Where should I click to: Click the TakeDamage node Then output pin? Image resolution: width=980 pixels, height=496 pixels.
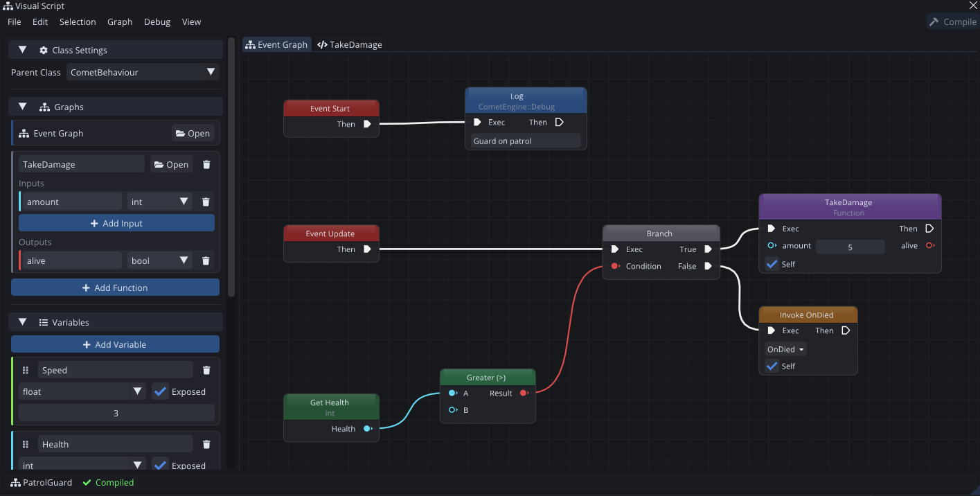click(929, 229)
